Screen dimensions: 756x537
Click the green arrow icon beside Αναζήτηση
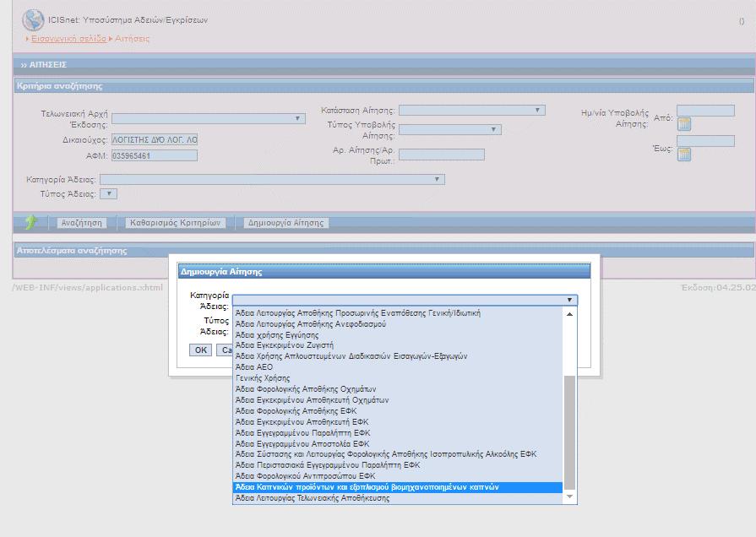coord(31,222)
